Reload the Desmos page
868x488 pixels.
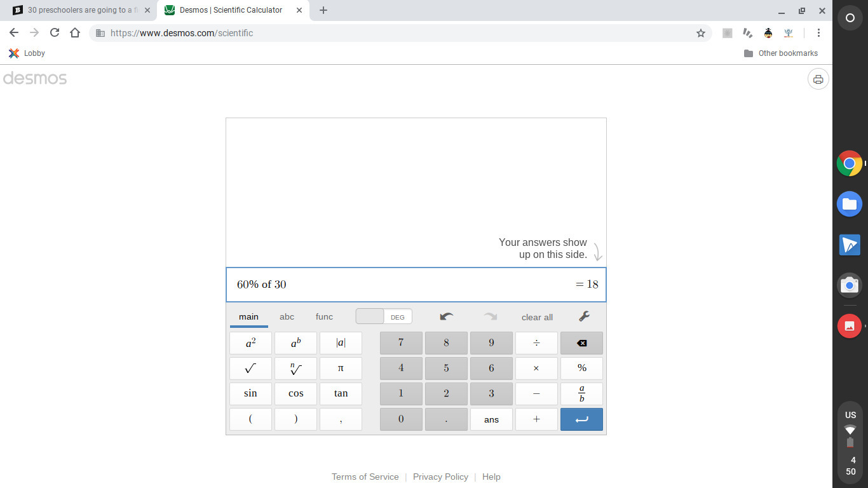coord(55,33)
